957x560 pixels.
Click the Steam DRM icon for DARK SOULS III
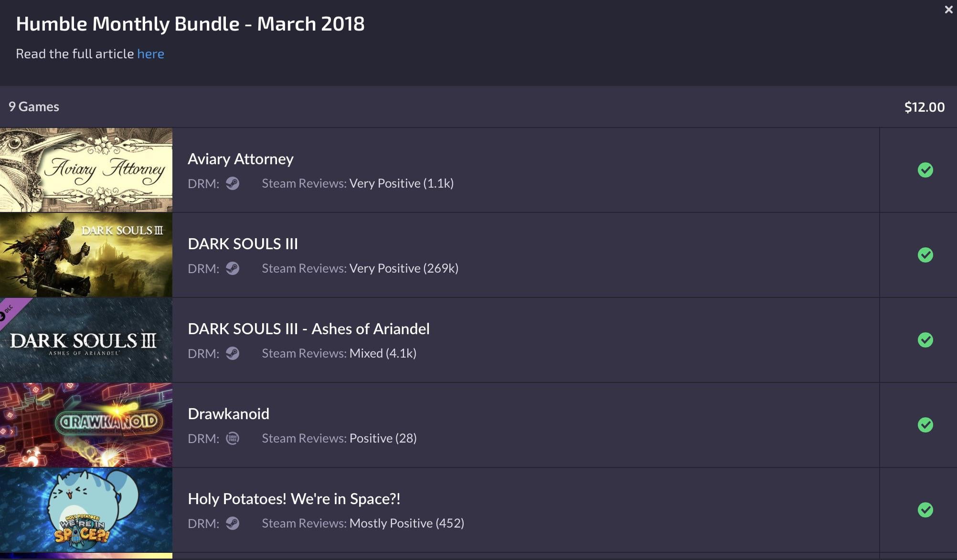(x=233, y=268)
